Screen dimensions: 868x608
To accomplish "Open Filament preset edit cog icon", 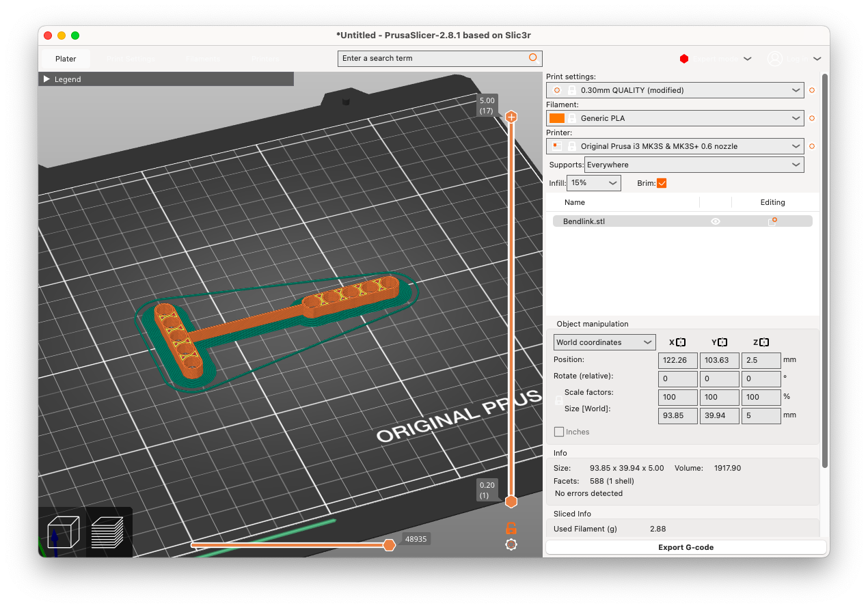I will (811, 118).
